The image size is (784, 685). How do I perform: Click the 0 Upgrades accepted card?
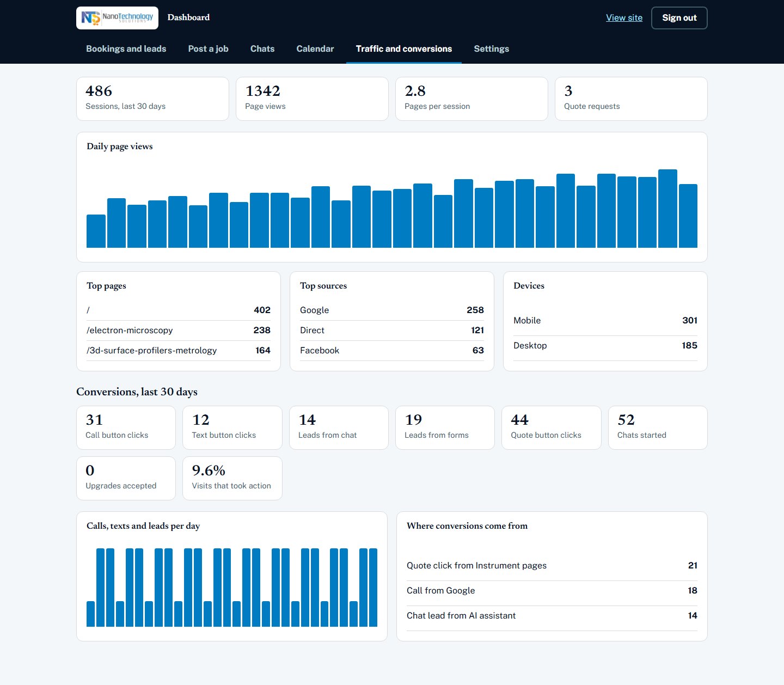(126, 478)
